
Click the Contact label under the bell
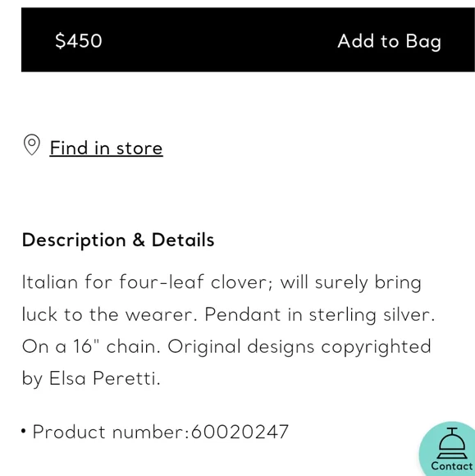452,466
